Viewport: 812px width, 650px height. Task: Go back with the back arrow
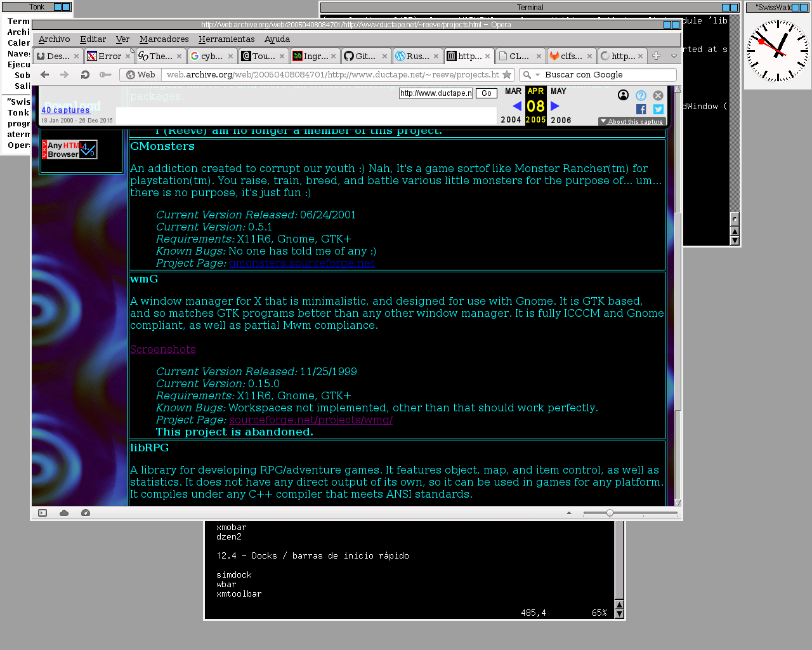[44, 75]
